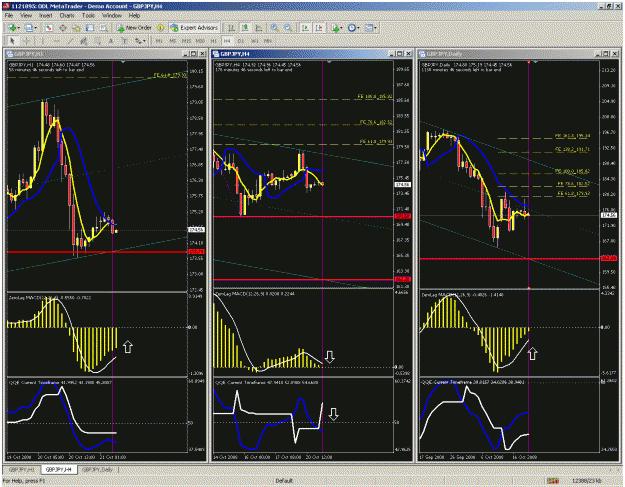Open the Templates icon
The image size is (625, 487).
click(x=369, y=28)
